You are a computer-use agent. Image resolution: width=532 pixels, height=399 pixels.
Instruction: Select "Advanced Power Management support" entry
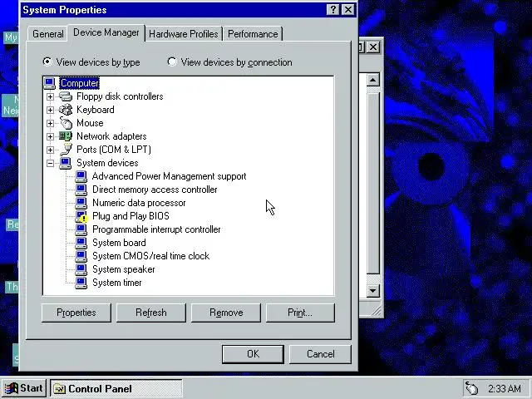169,176
